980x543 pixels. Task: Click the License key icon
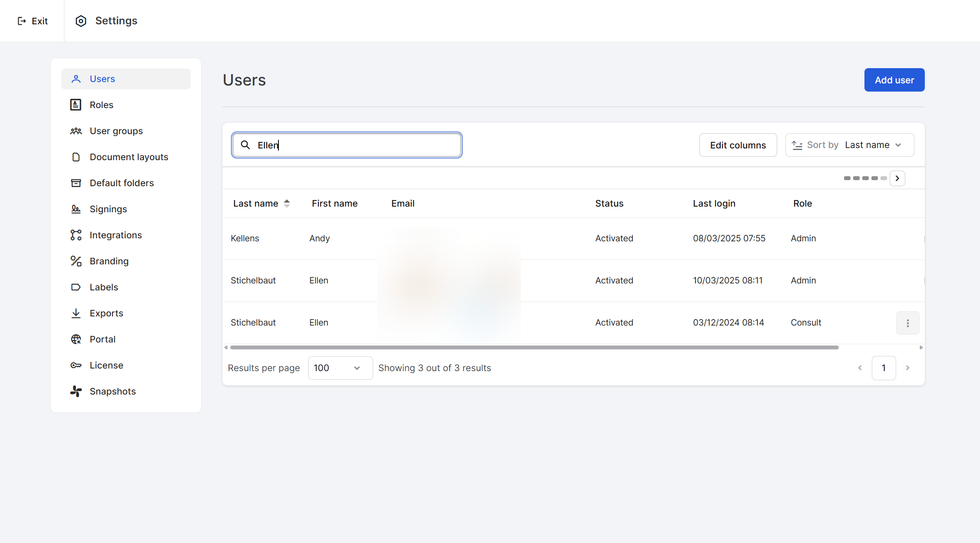pos(76,365)
